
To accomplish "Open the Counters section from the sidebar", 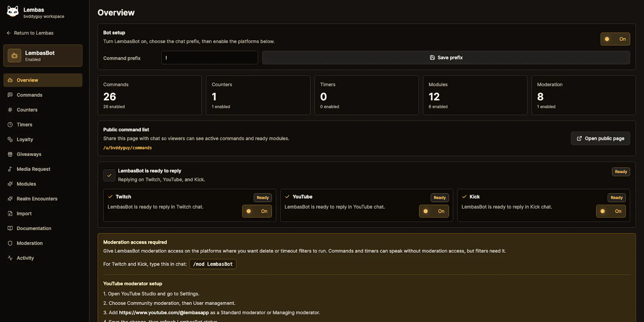I will tap(43, 110).
